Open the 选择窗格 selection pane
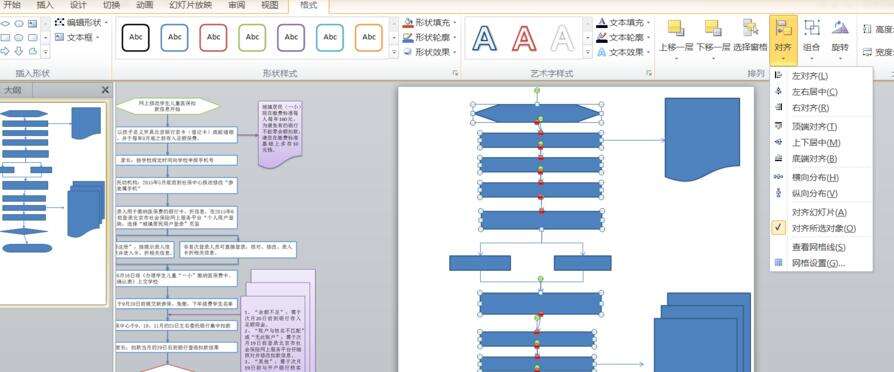Image resolution: width=894 pixels, height=372 pixels. pos(750,34)
